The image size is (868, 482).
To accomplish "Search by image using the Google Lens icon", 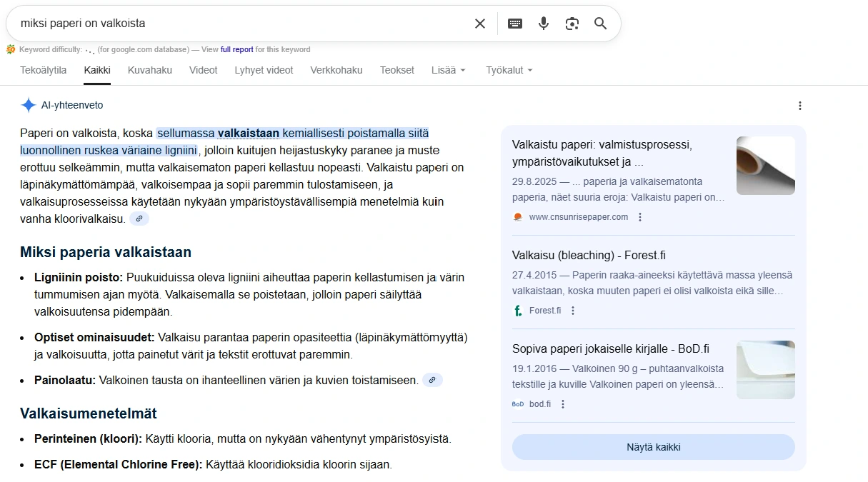I will click(572, 23).
